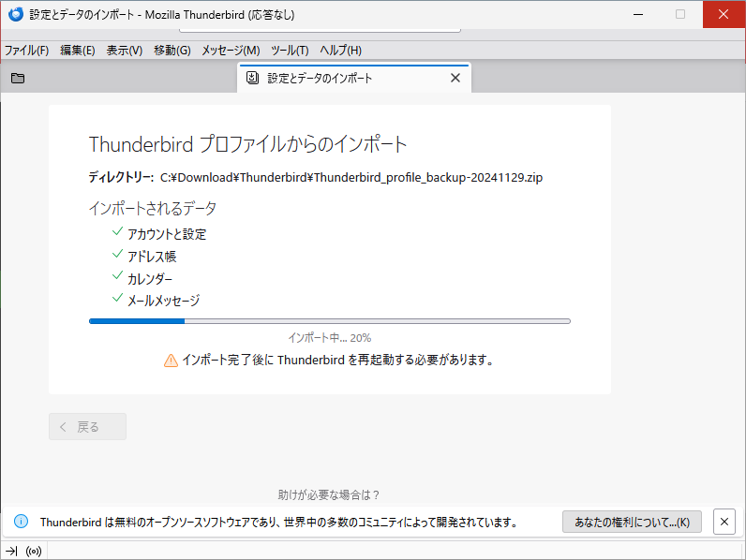Click the import tab's download icon
746x560 pixels.
[x=252, y=78]
